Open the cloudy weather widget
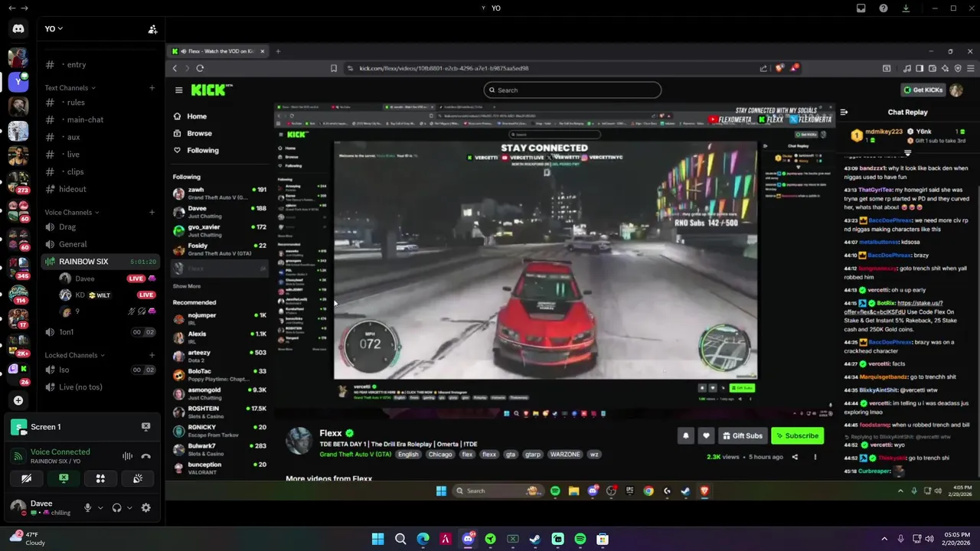The height and width of the screenshot is (551, 980). click(x=28, y=539)
